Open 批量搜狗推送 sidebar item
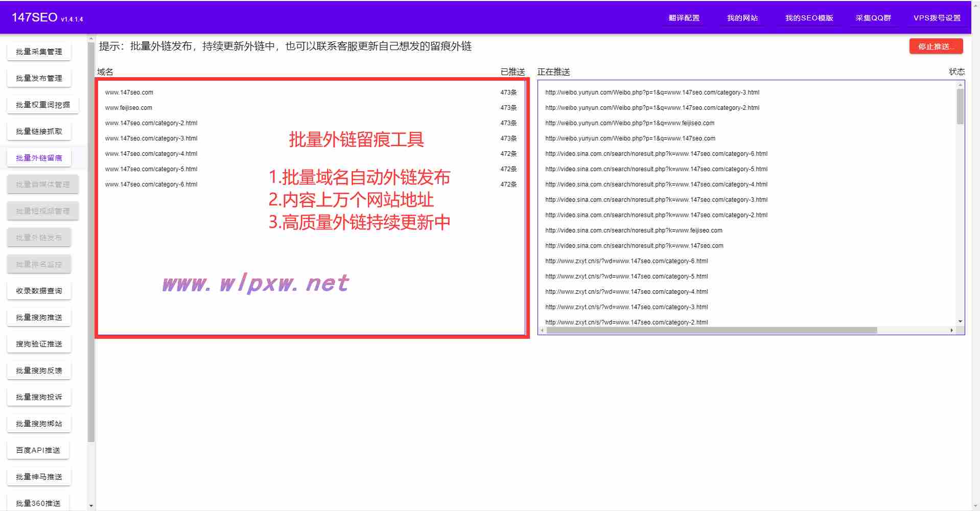Viewport: 980px width, 511px height. tap(39, 317)
